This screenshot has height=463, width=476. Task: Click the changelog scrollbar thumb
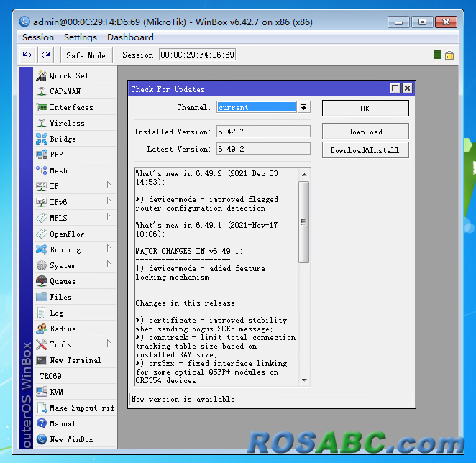pos(304,222)
